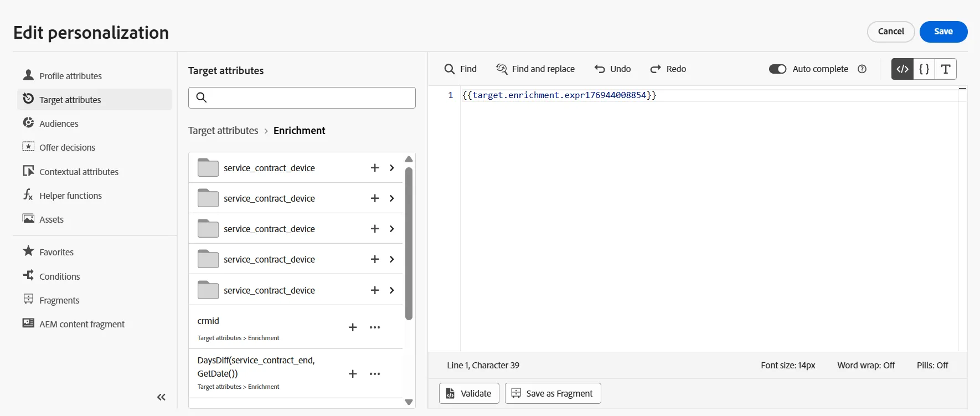Click the crmid attribute name
The image size is (980, 416).
tap(208, 321)
